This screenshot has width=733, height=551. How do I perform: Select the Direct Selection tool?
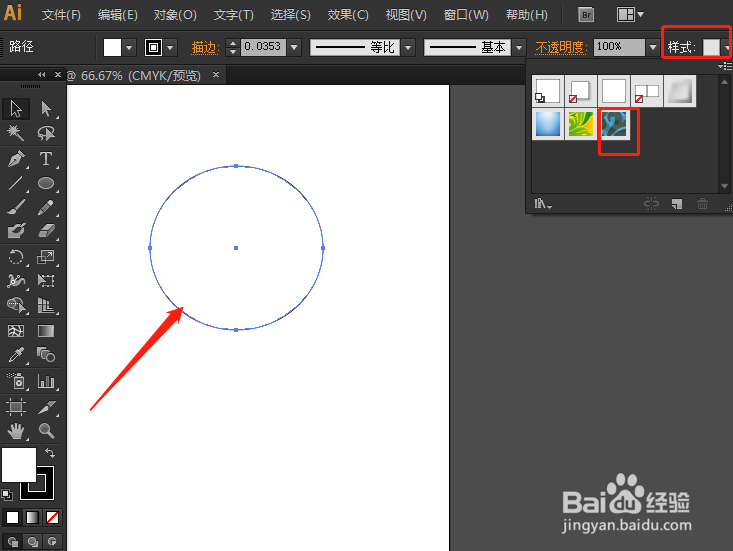click(46, 108)
